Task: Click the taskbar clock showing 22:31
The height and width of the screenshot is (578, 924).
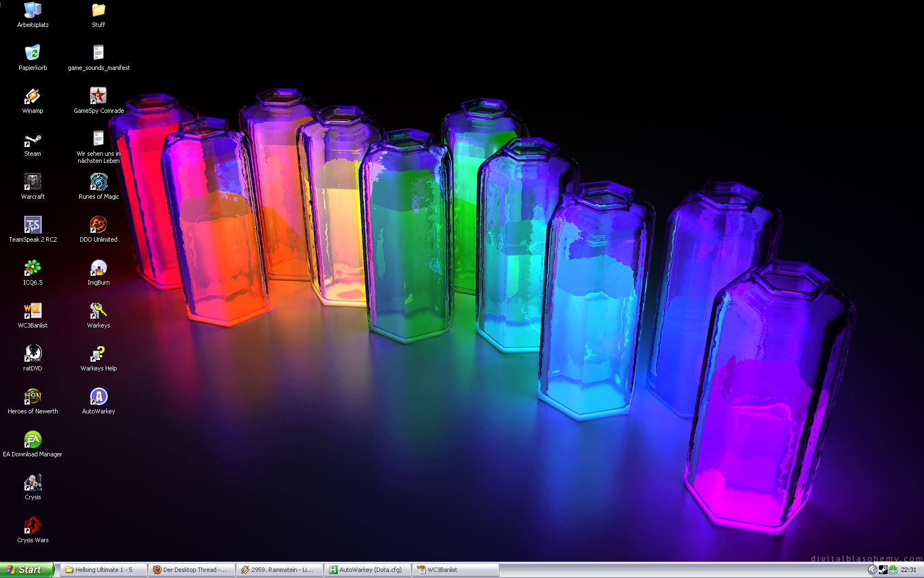Action: 909,570
